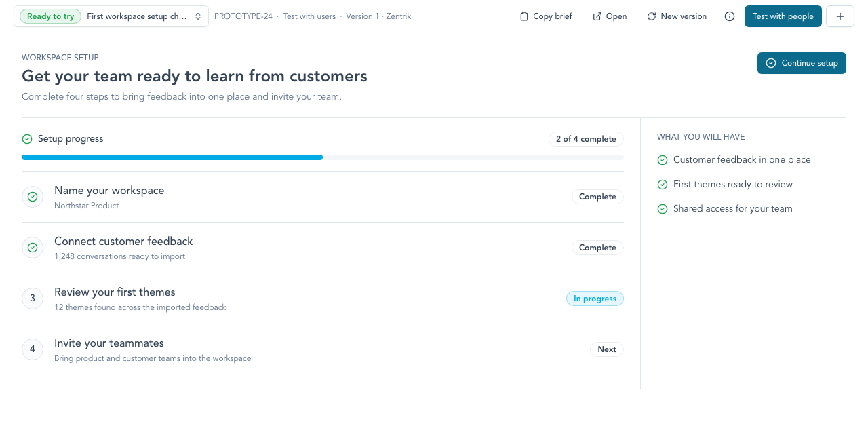Click check icon beside Customer feedback in one place
868x441 pixels.
[x=663, y=160]
